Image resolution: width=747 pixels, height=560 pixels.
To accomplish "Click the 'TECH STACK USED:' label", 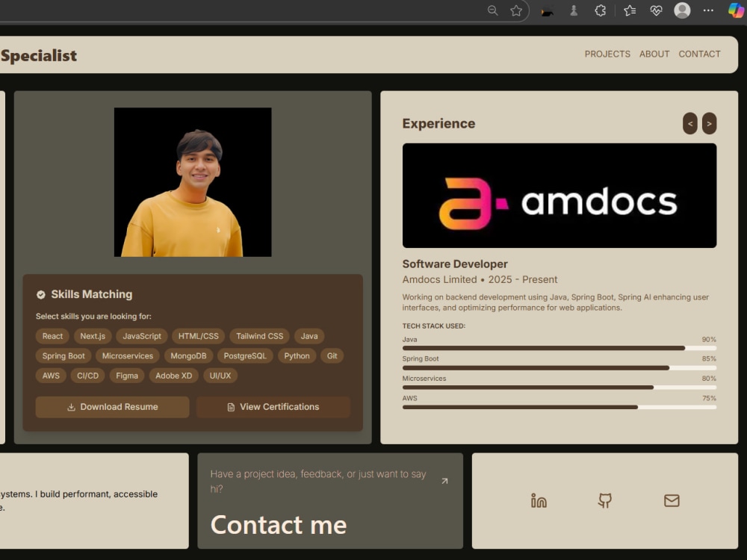I will coord(434,326).
